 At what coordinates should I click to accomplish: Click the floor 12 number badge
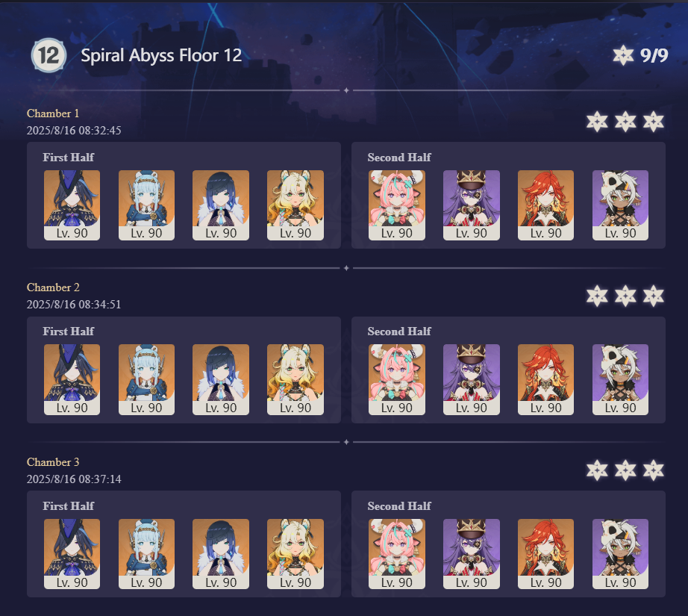49,55
